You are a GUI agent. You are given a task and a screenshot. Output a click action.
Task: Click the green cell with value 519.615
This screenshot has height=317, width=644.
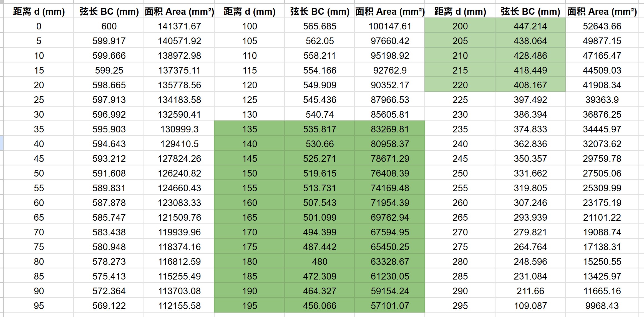click(x=320, y=173)
